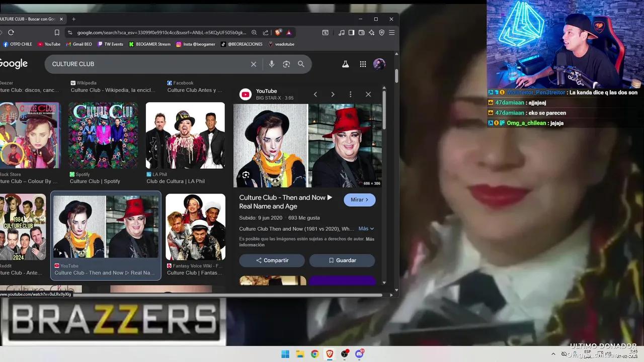Open Culture Club Then and Now title link
This screenshot has width=644, height=362.
tap(286, 202)
